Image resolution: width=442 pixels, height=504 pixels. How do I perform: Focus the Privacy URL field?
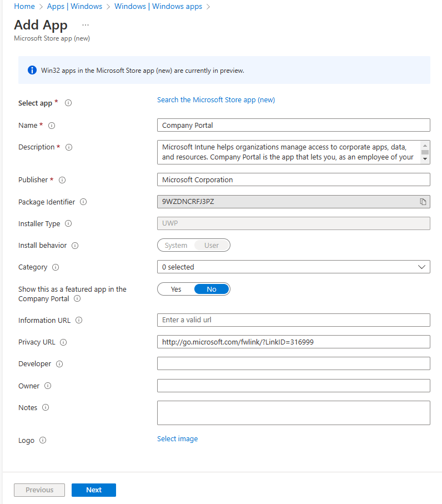coord(293,342)
